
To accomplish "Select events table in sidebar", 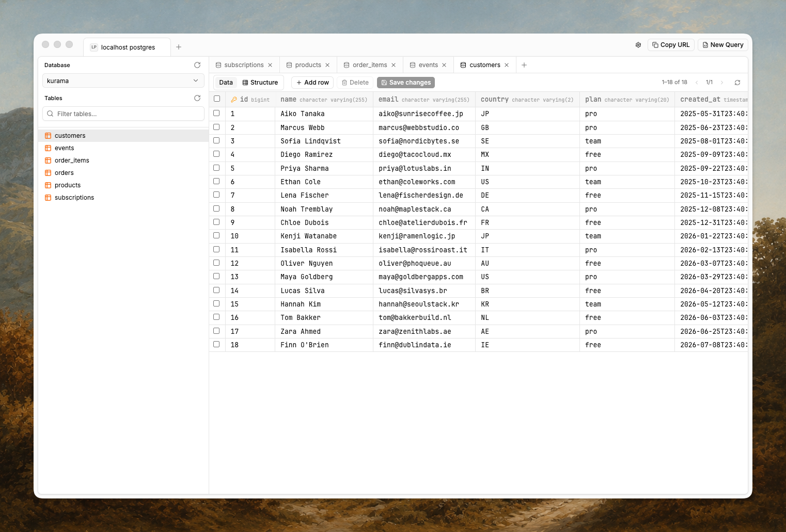I will point(123,148).
